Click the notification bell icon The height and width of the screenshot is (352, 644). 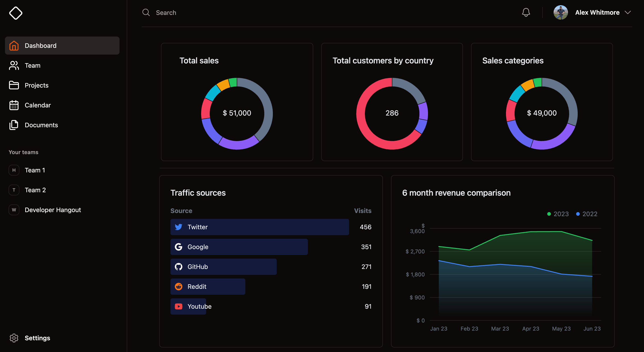(526, 12)
